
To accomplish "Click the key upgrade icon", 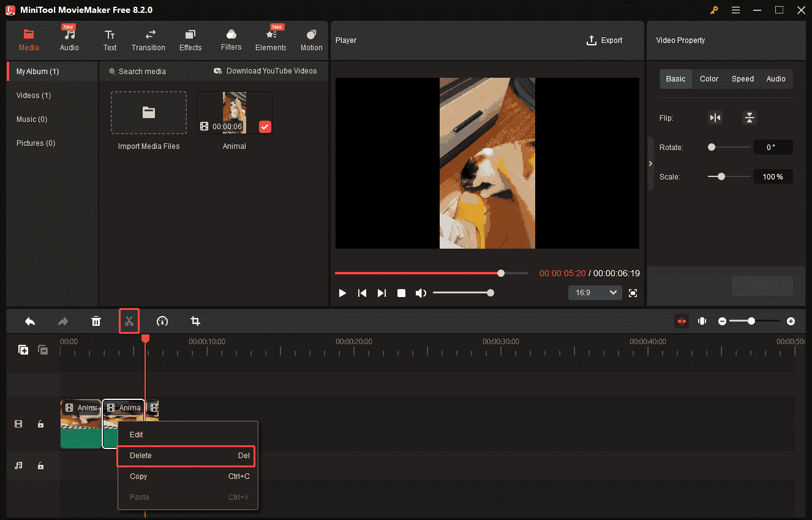I will pos(714,10).
